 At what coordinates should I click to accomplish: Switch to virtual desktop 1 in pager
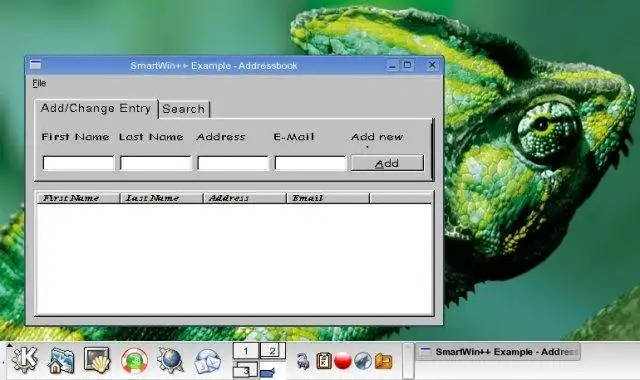[246, 351]
